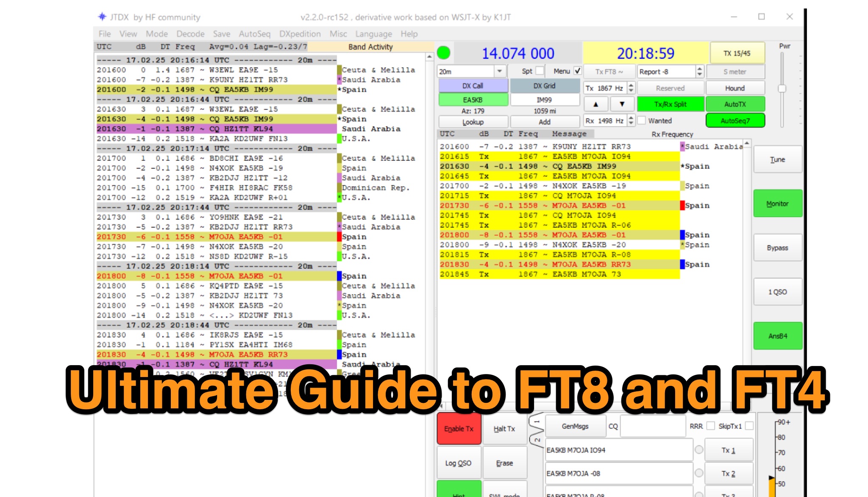Image resolution: width=868 pixels, height=497 pixels.
Task: Adjust the Rx 1498 Hz spinner arrows
Action: click(x=631, y=121)
